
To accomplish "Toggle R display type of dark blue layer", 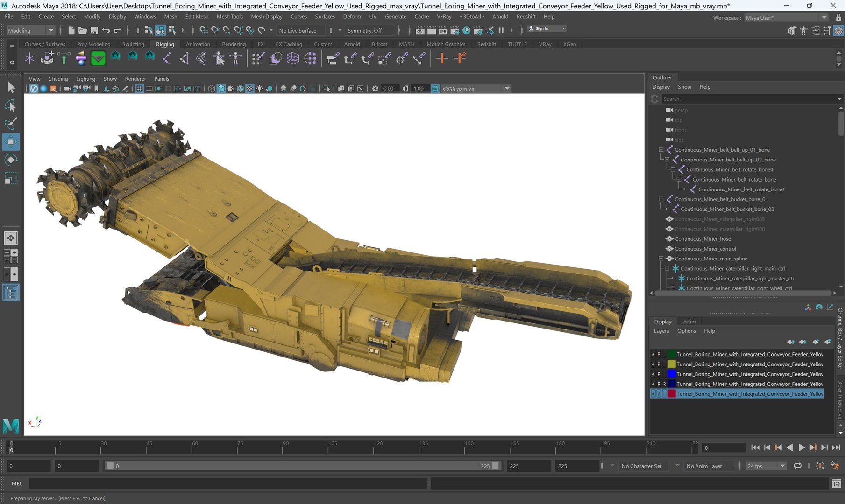I will pyautogui.click(x=664, y=384).
